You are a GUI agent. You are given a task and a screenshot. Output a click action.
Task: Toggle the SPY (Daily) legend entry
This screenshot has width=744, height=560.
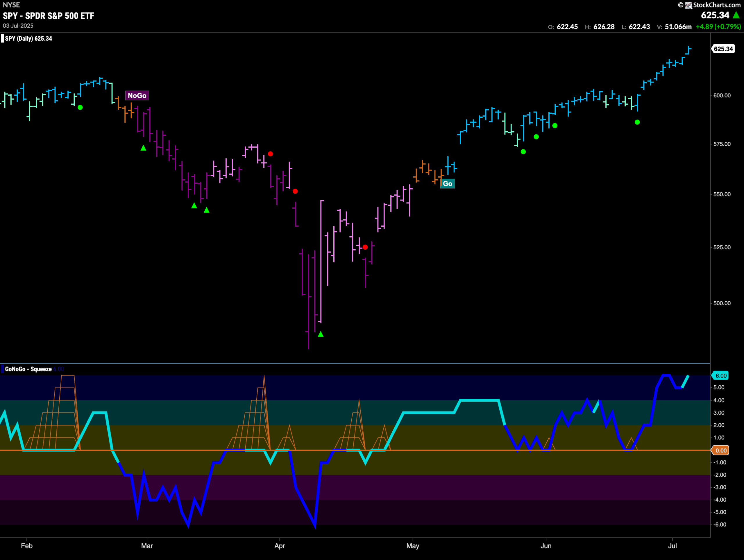pos(27,38)
